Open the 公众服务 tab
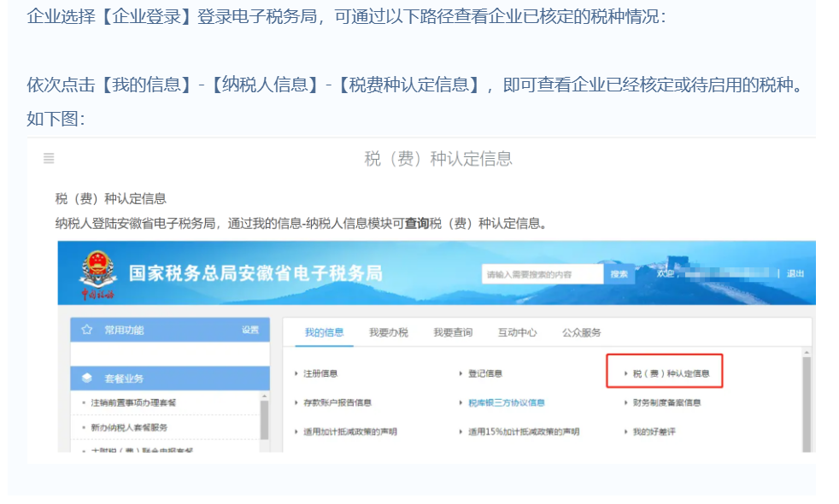 [x=581, y=332]
